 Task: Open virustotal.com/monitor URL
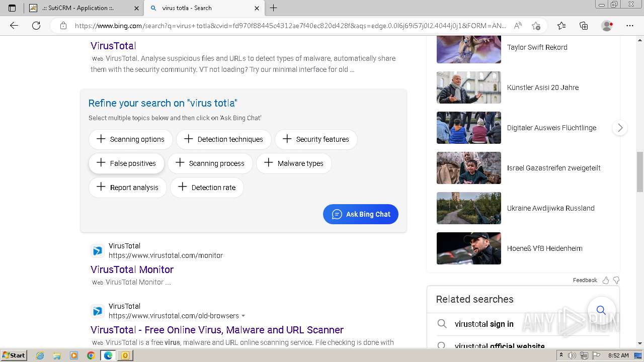166,255
